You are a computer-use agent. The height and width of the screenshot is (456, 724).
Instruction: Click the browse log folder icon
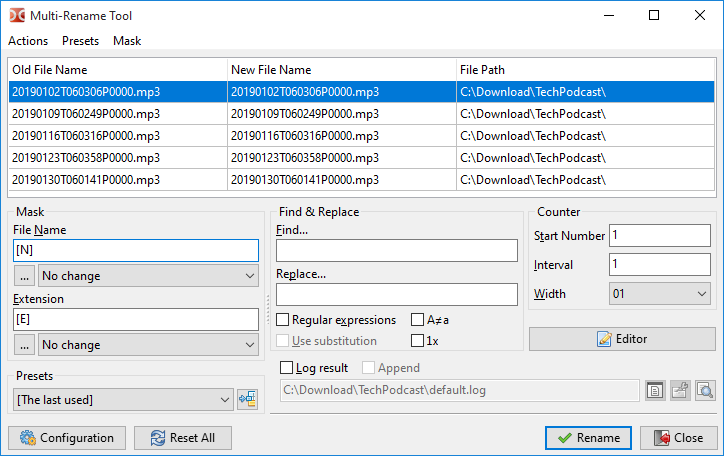[x=680, y=390]
